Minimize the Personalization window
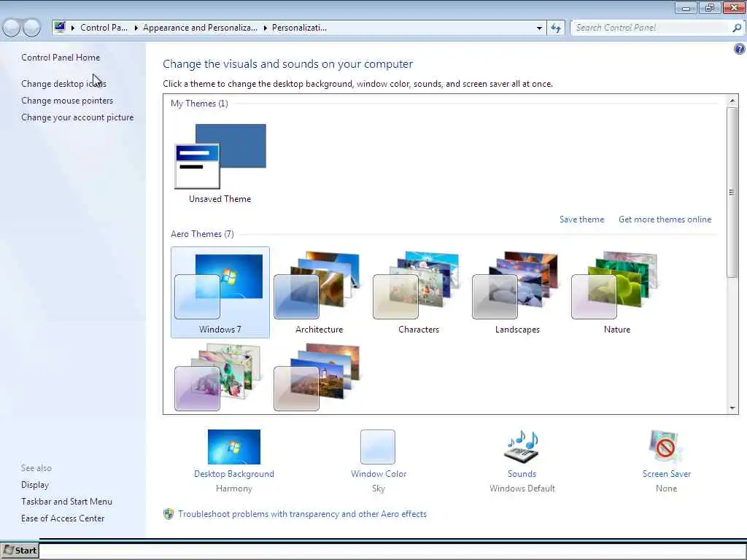The width and height of the screenshot is (747, 560). (x=686, y=7)
